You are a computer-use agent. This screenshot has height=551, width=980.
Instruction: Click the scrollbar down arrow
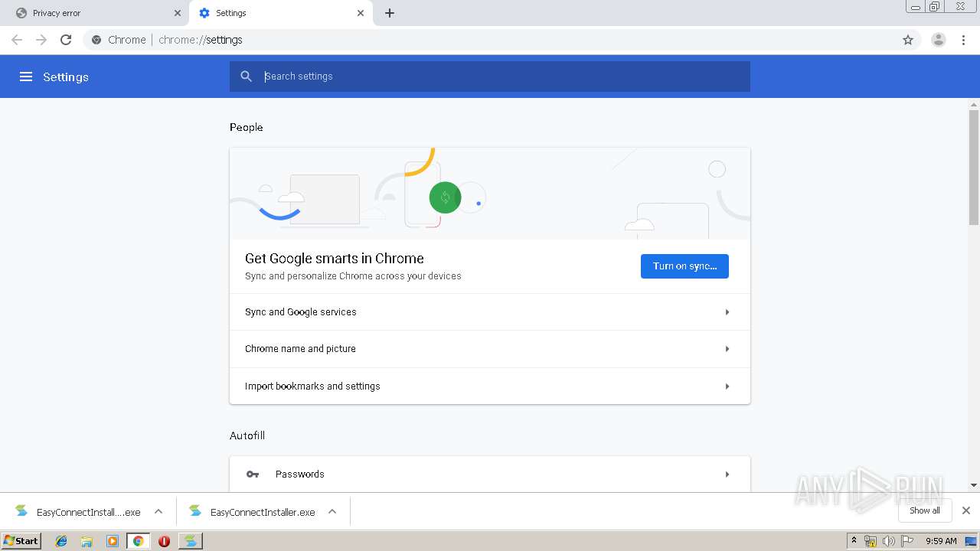coord(974,485)
